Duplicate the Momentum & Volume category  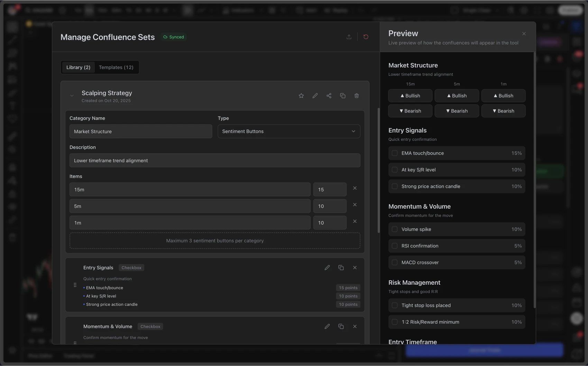[x=341, y=326]
